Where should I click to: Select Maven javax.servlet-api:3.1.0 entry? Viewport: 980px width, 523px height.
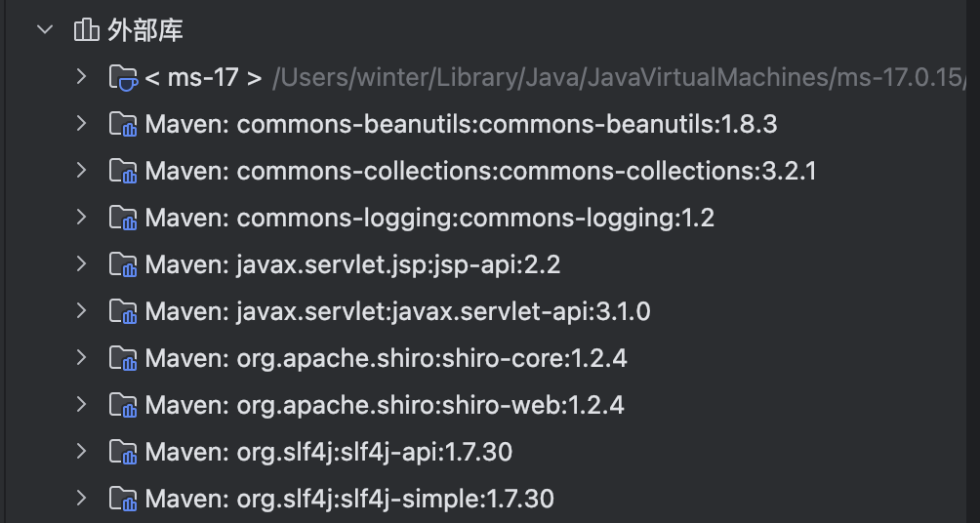tap(397, 312)
